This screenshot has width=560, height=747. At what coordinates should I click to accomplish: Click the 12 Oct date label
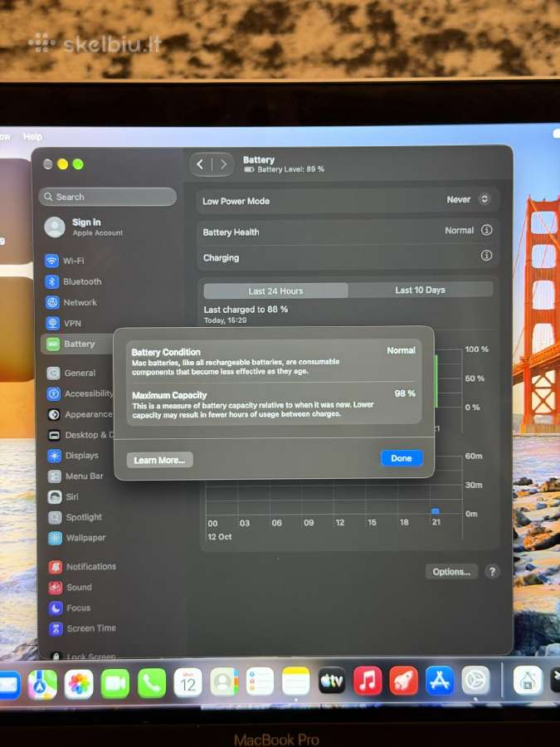(x=220, y=536)
